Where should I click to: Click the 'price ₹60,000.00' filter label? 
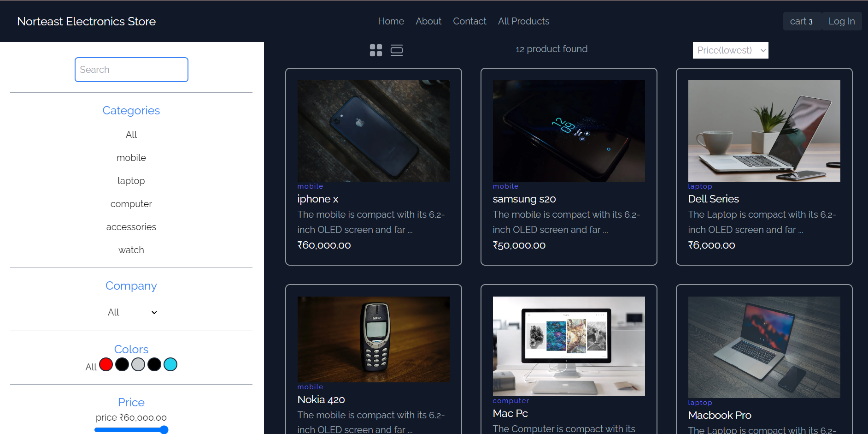(131, 417)
